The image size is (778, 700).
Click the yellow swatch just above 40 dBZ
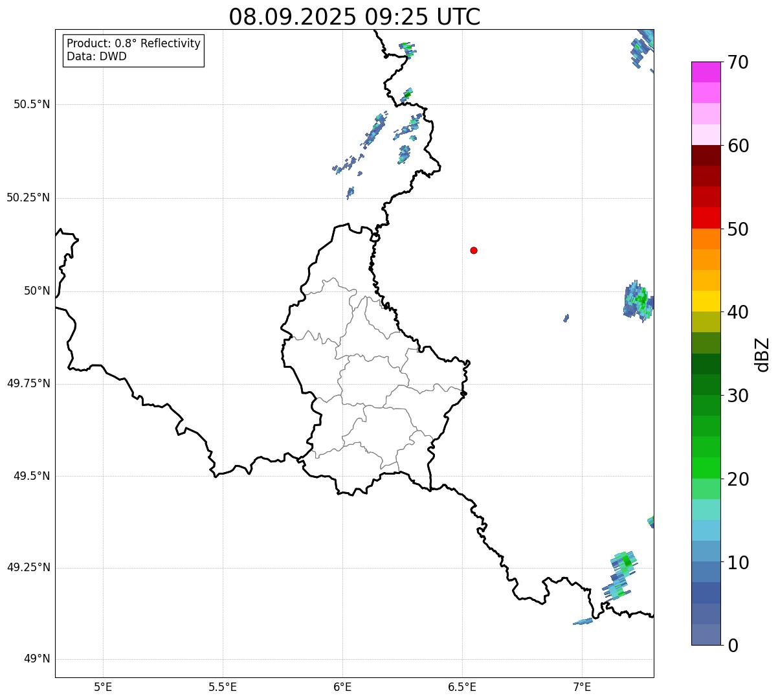[706, 301]
